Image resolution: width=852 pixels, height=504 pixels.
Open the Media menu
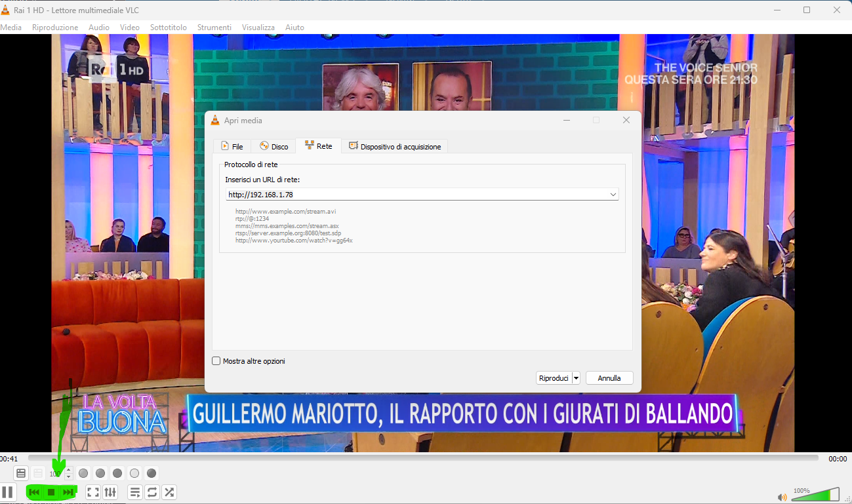[10, 28]
